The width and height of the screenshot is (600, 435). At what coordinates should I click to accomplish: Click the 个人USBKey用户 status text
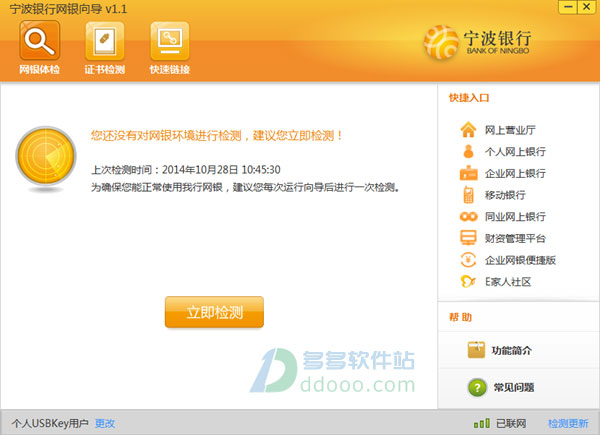(x=50, y=423)
